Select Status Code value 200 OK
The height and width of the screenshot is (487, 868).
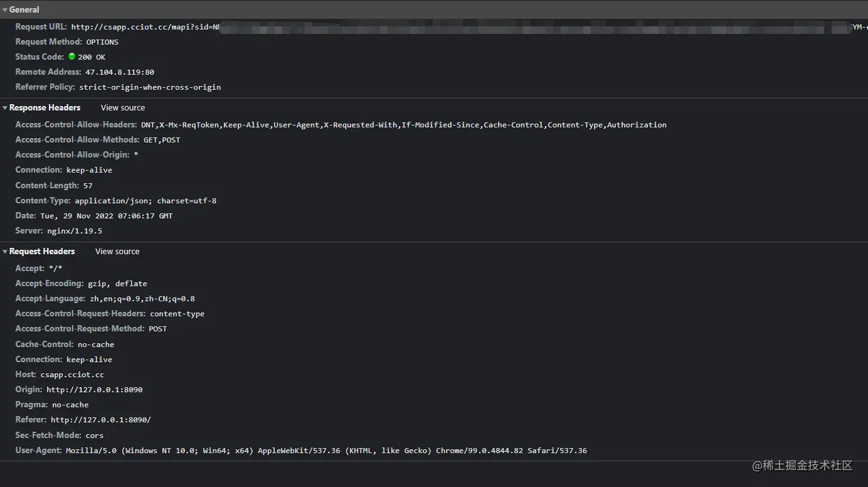click(92, 57)
